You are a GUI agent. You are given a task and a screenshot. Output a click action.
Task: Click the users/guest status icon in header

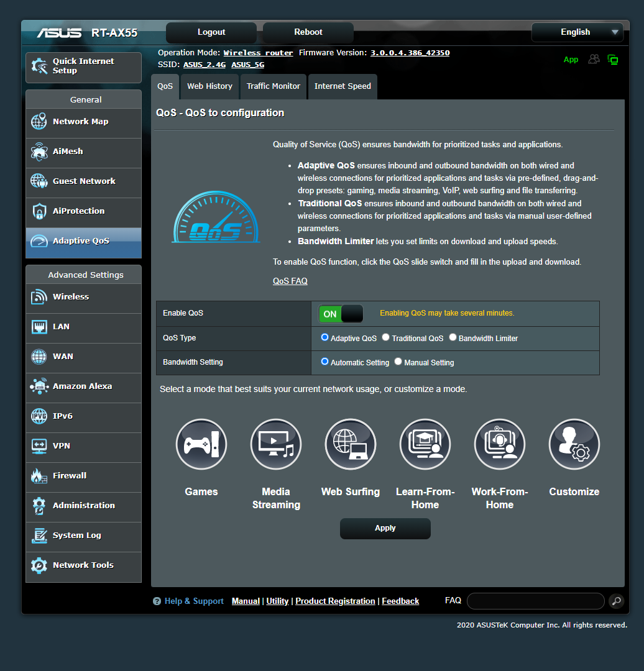tap(594, 60)
